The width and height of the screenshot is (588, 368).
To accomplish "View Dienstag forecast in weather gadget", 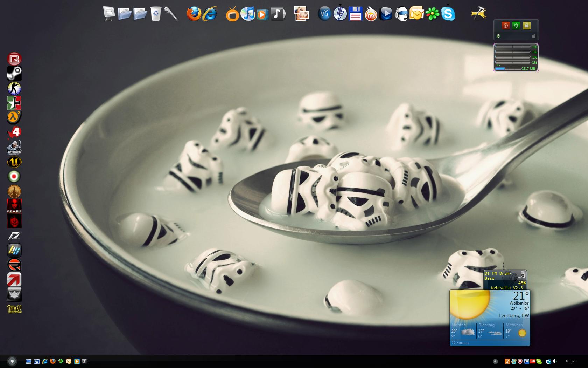I will pyautogui.click(x=490, y=330).
